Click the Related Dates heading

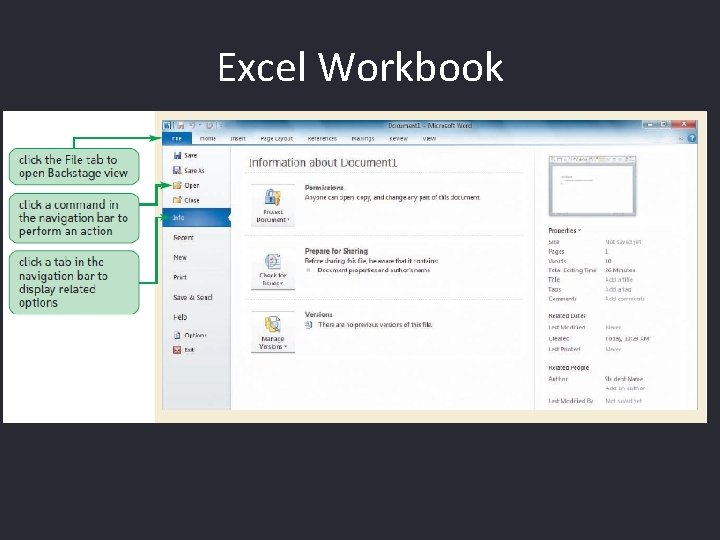[x=567, y=316]
